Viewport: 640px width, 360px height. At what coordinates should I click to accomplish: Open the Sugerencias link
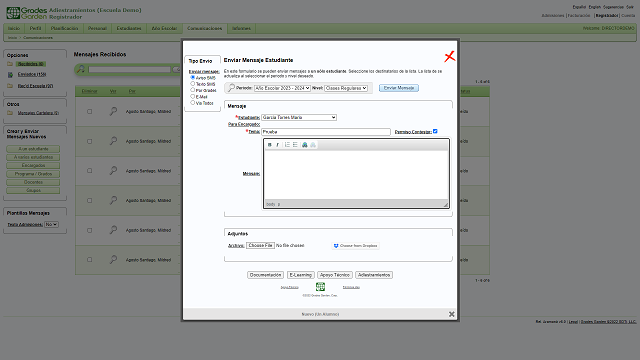tap(613, 7)
